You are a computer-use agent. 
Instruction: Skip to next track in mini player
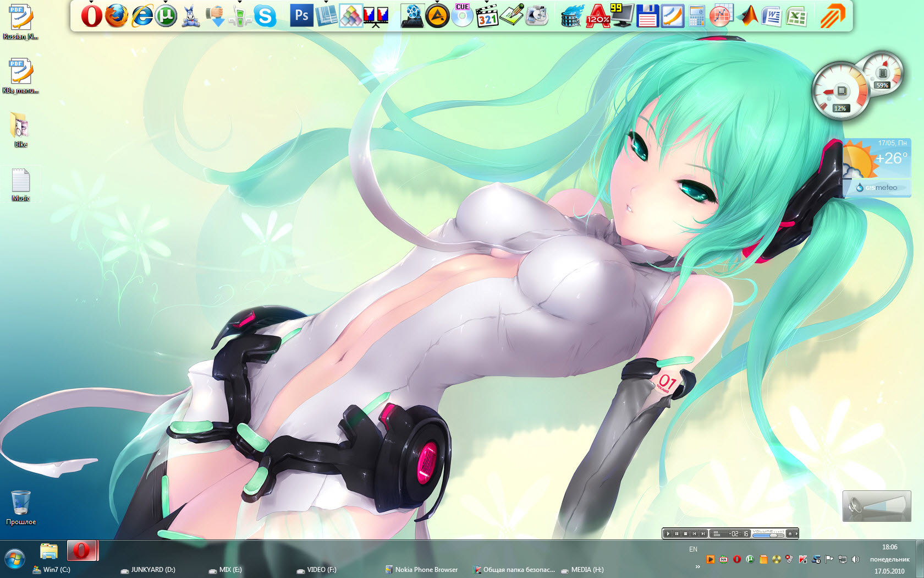pos(703,533)
